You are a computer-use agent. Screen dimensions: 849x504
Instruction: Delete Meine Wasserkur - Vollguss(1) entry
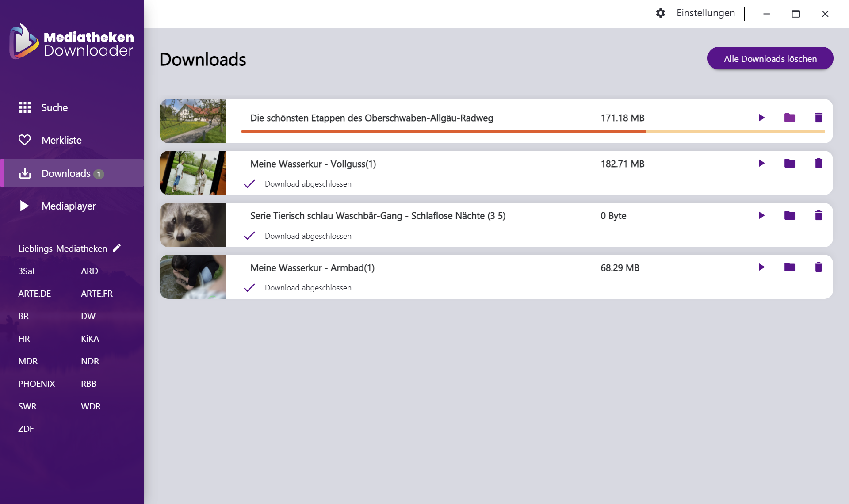[818, 164]
